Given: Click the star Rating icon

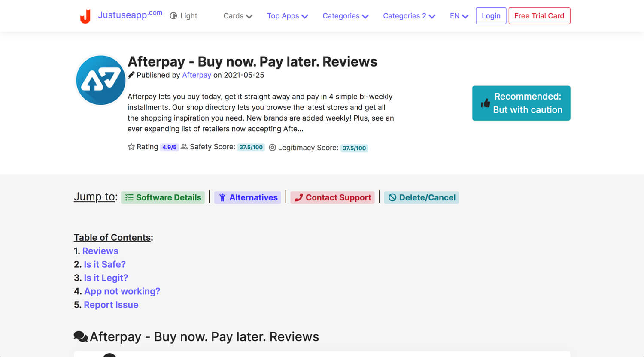Looking at the screenshot, I should click(131, 147).
